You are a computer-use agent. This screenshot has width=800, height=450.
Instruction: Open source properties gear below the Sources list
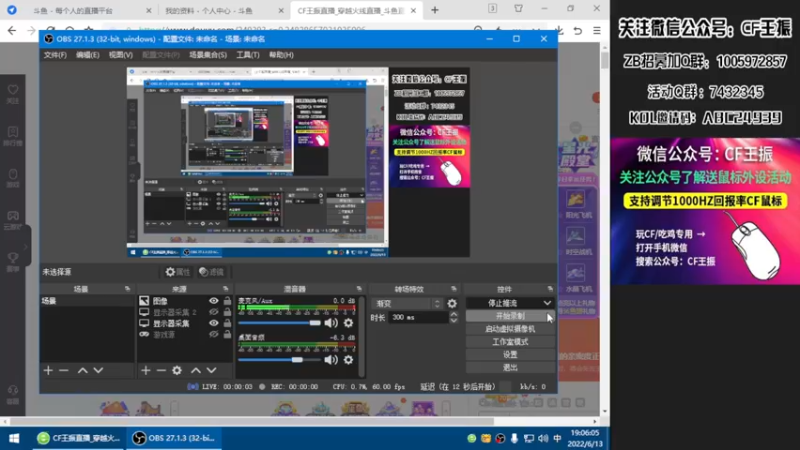pos(177,370)
